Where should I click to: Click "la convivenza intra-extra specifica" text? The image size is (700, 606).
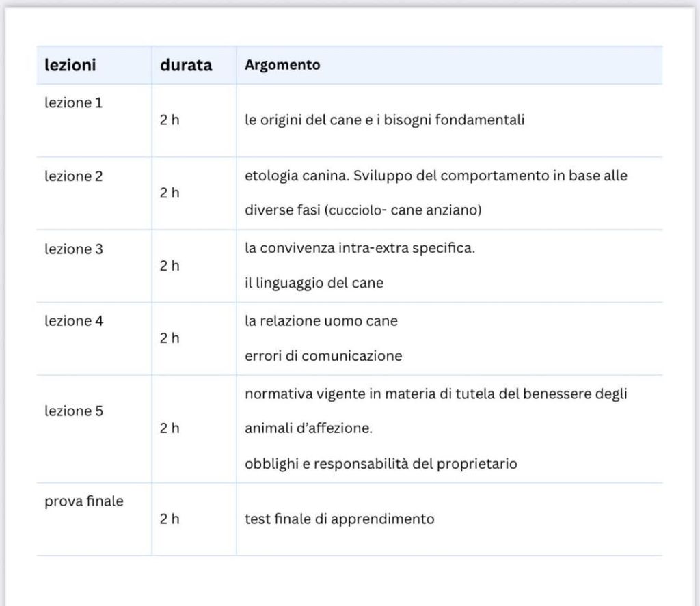pyautogui.click(x=360, y=248)
